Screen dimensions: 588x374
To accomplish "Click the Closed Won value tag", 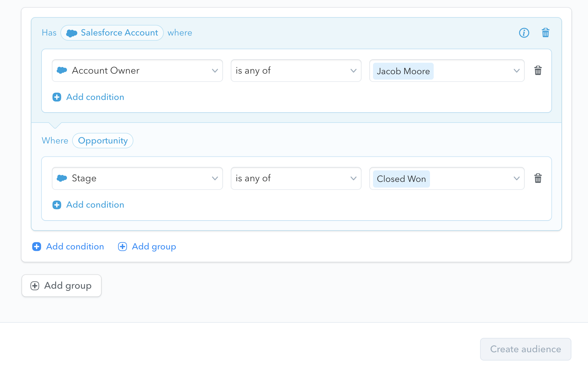I will [x=401, y=179].
